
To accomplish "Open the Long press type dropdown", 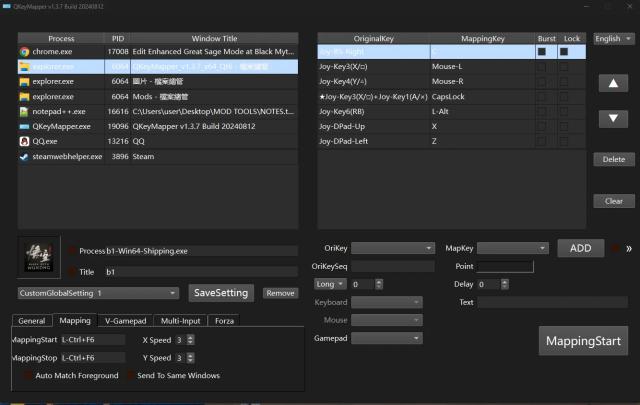I will (330, 284).
